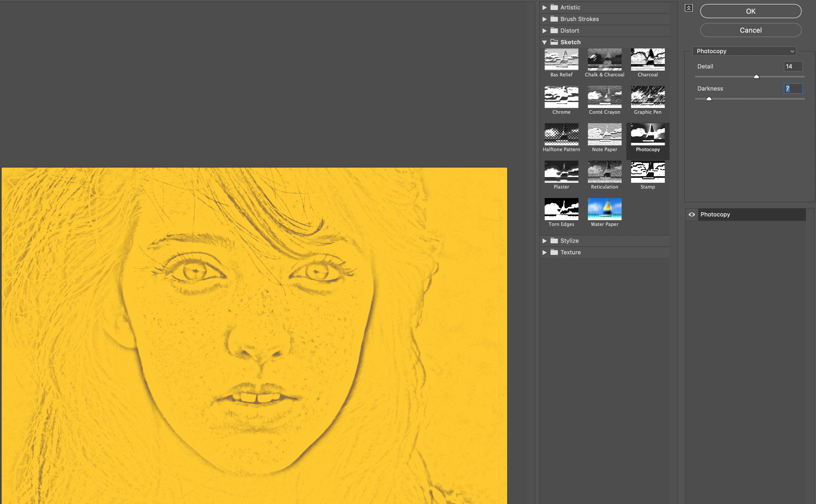Collapse the Sketch folder triangle
Viewport: 816px width, 504px height.
click(x=544, y=42)
